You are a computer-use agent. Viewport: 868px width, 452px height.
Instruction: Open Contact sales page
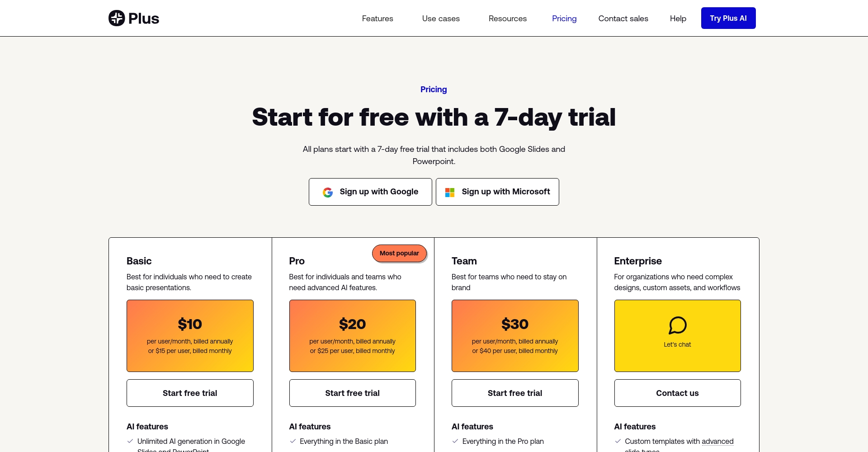point(623,19)
